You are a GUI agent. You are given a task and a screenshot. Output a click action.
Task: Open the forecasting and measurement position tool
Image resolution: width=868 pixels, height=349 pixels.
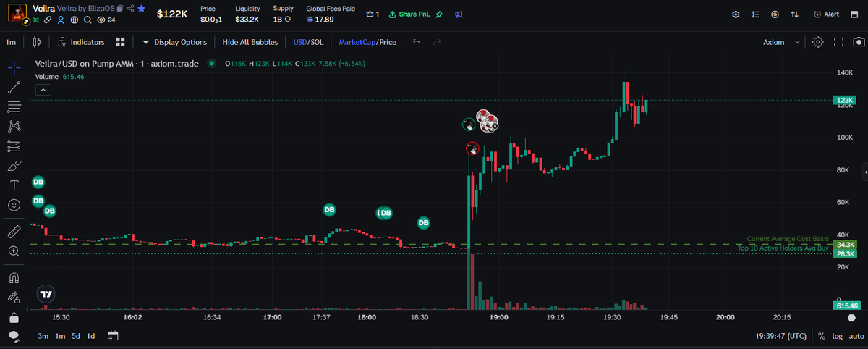click(14, 146)
